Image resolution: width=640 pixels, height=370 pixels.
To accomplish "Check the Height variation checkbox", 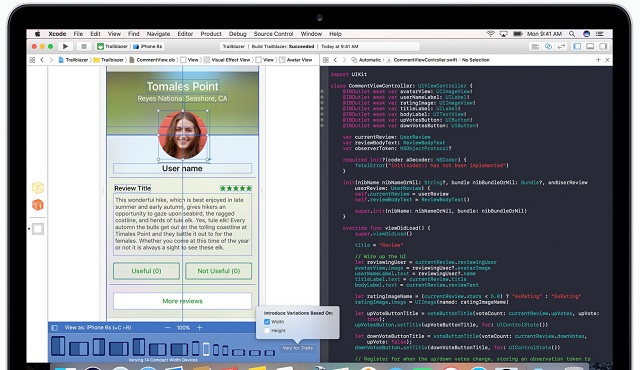I will point(267,331).
